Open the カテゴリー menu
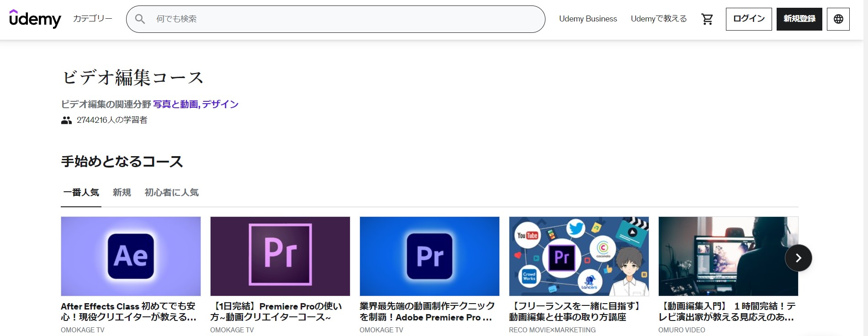 click(x=93, y=19)
